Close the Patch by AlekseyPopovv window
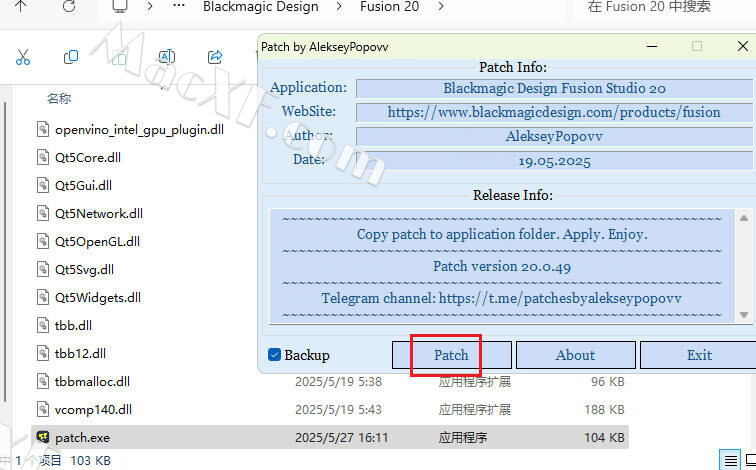 pyautogui.click(x=743, y=46)
